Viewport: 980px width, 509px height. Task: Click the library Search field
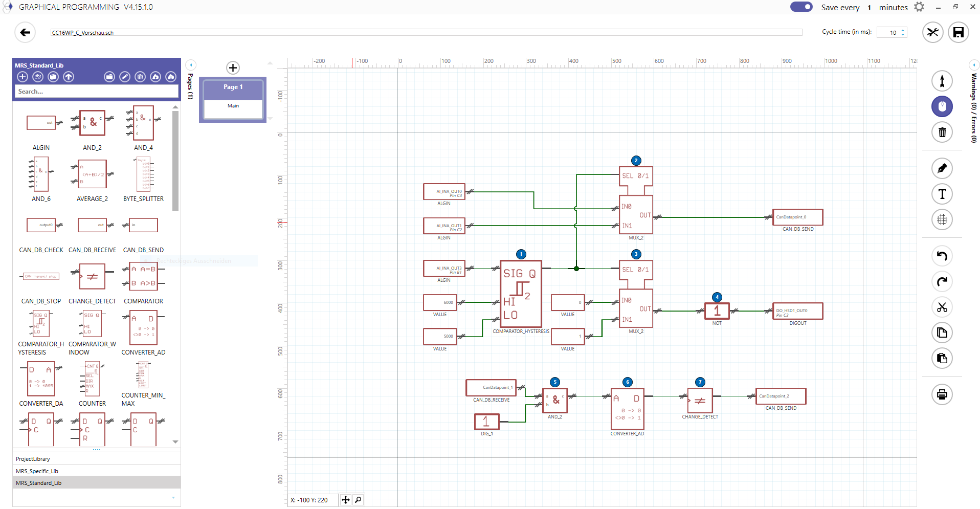96,92
